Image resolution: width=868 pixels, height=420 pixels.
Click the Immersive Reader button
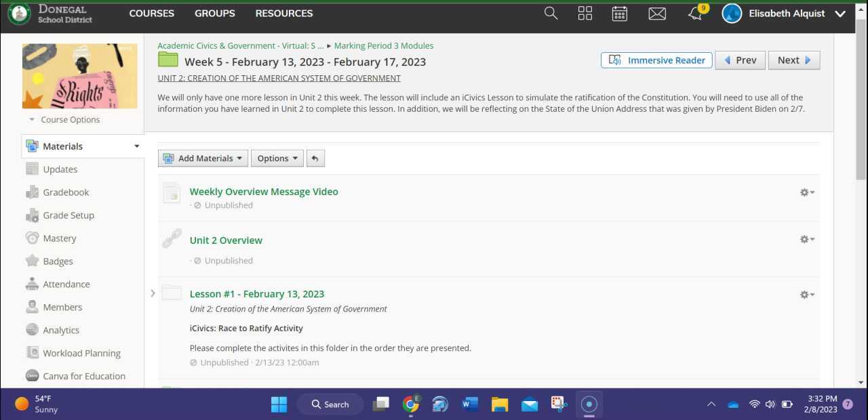(x=656, y=60)
